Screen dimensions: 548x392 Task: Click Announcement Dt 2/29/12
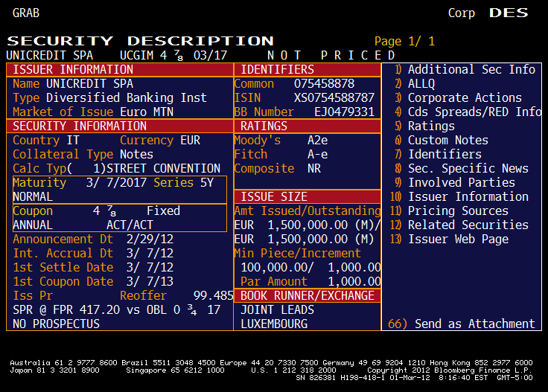pyautogui.click(x=150, y=239)
